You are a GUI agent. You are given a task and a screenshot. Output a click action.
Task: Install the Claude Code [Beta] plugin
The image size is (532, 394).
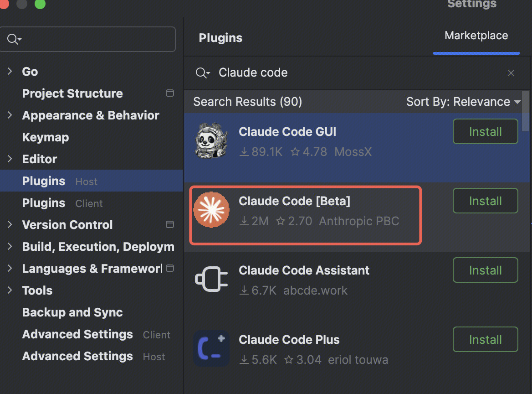[x=485, y=201]
